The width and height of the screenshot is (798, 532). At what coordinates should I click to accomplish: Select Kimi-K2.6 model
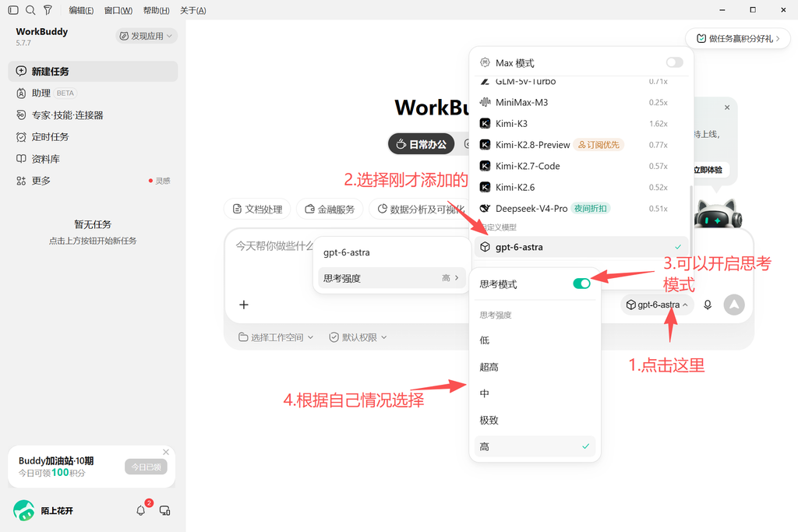(581, 187)
